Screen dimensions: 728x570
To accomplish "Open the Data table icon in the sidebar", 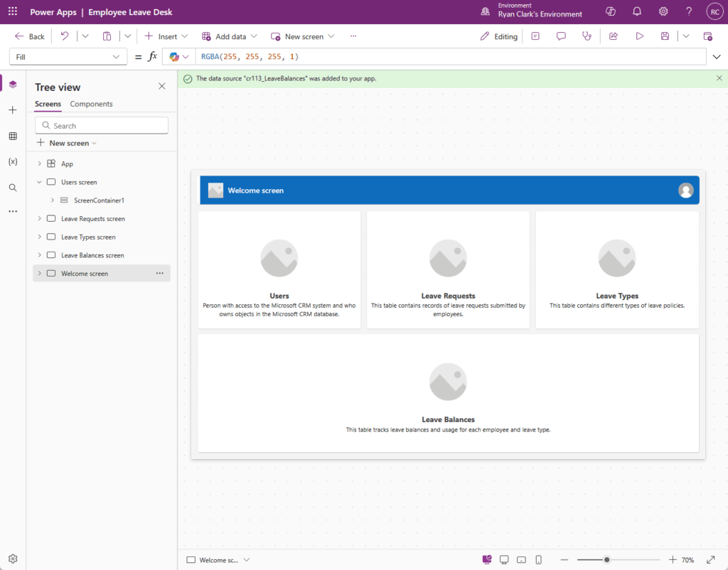I will [x=13, y=136].
